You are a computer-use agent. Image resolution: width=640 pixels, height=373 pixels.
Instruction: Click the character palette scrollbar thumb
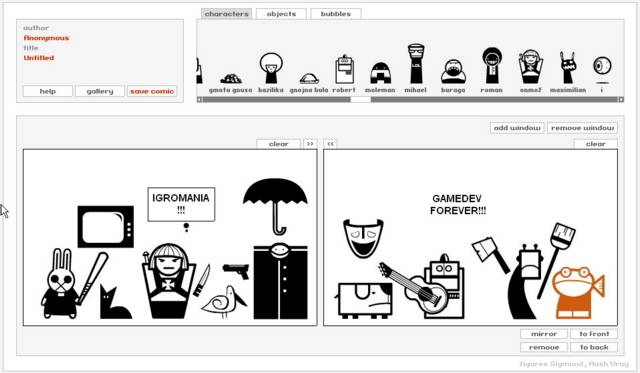360,99
